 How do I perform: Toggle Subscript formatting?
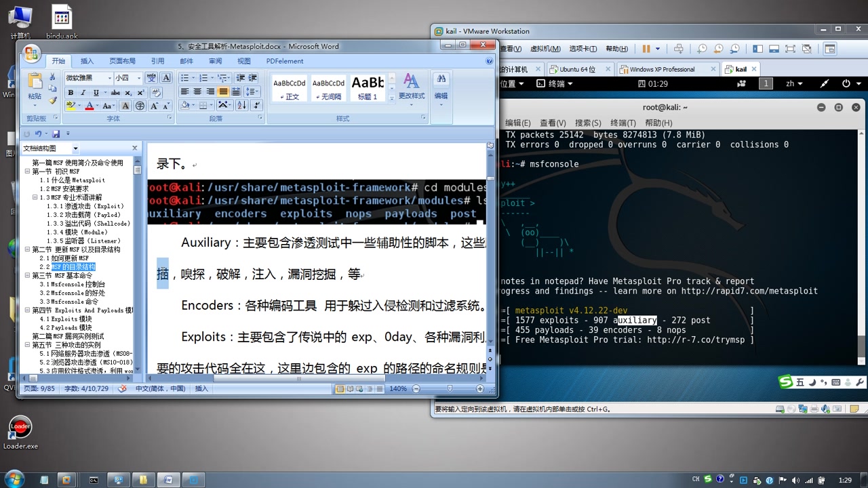pyautogui.click(x=128, y=92)
